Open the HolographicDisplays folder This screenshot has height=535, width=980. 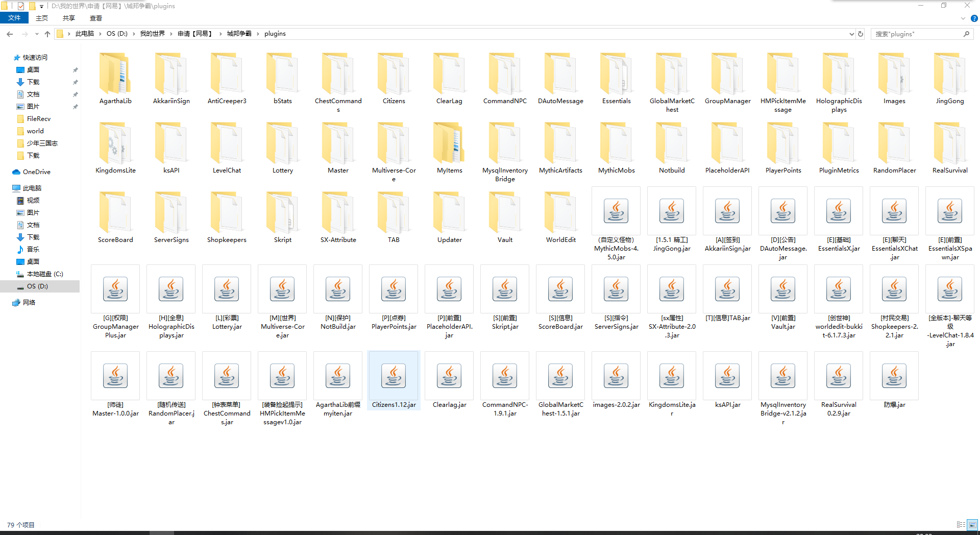[839, 74]
